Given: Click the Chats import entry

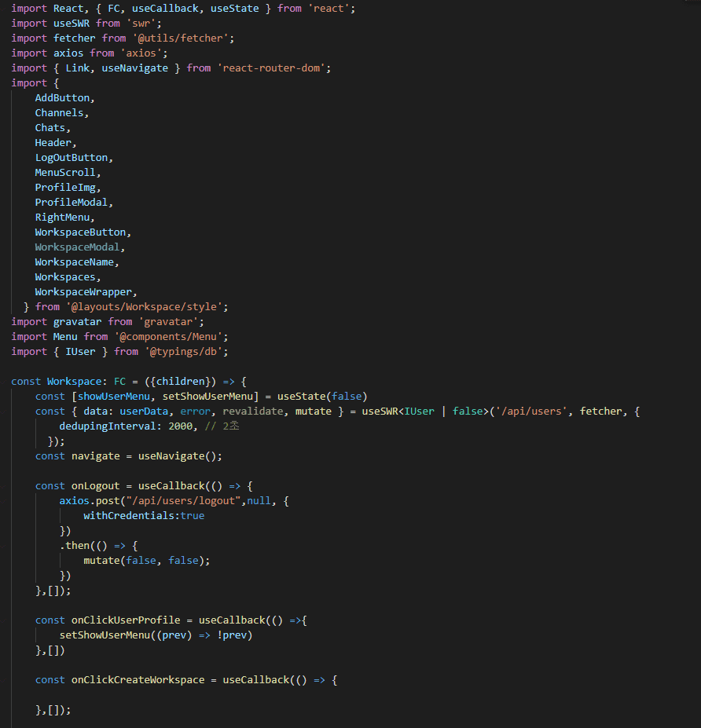Looking at the screenshot, I should [x=50, y=128].
